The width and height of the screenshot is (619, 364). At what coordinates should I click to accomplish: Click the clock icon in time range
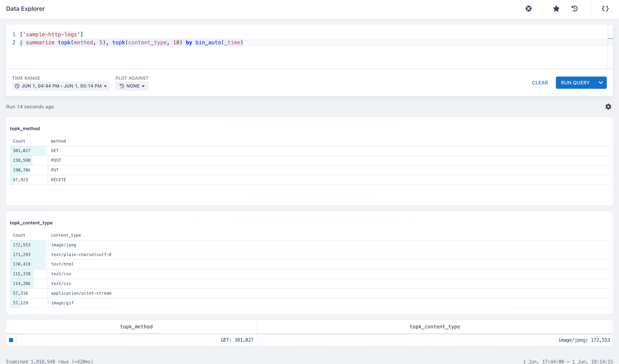(17, 86)
